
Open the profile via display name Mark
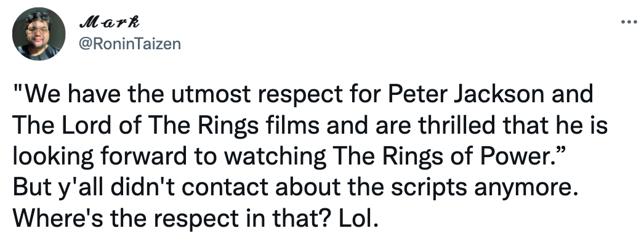(109, 22)
